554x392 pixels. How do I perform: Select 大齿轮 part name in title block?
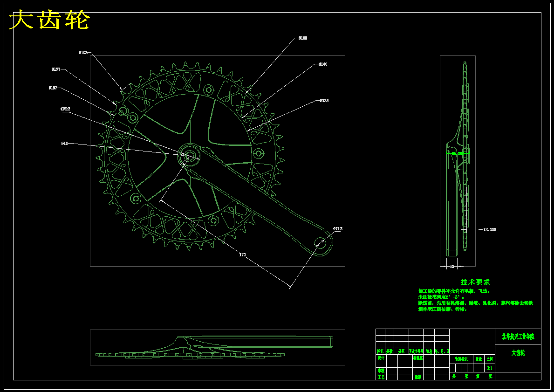pos(518,353)
